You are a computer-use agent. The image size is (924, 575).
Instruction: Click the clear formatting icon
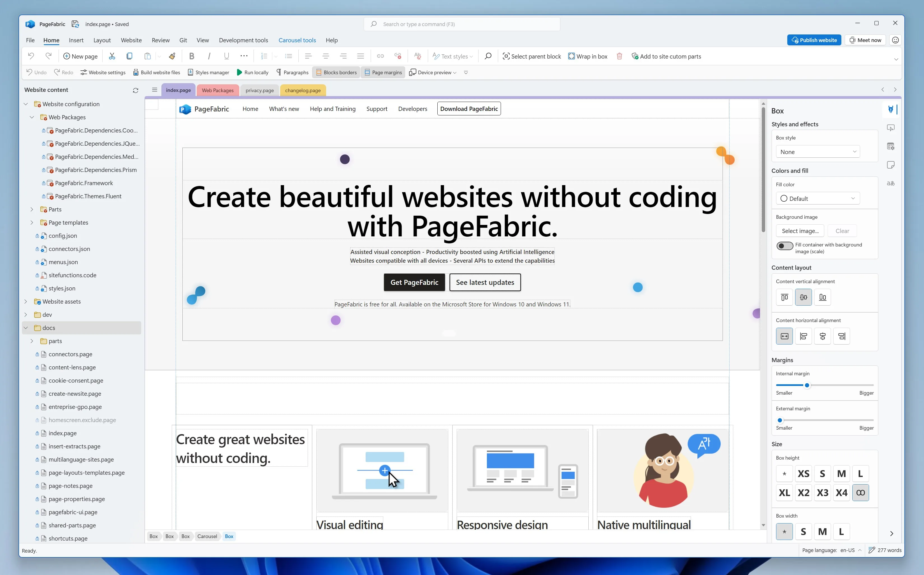(417, 56)
